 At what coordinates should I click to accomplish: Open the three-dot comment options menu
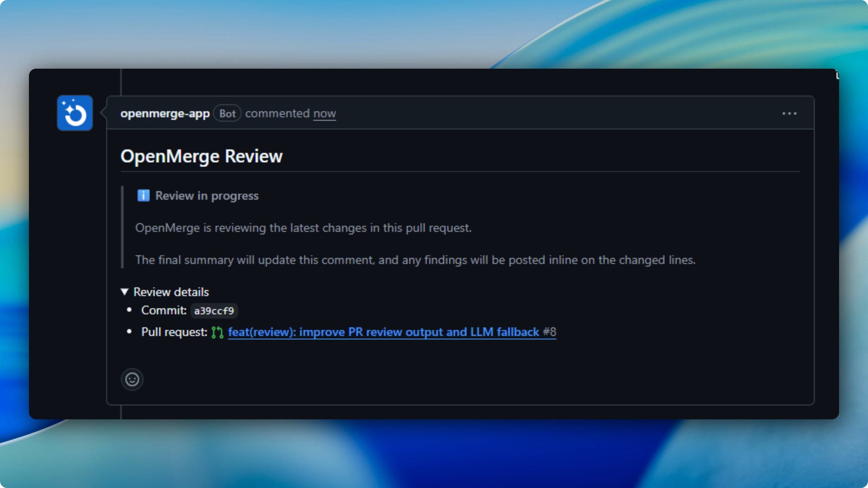point(789,114)
